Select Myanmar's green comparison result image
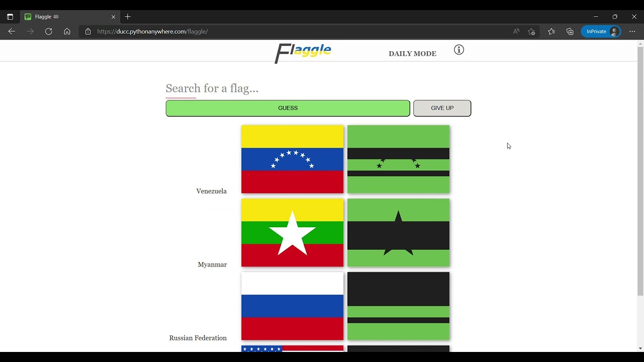 398,233
